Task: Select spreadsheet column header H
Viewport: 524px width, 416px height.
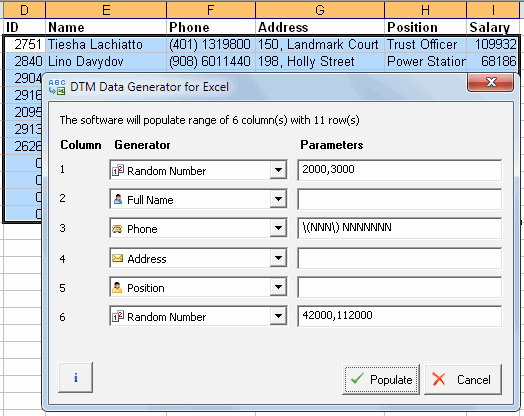Action: click(425, 10)
